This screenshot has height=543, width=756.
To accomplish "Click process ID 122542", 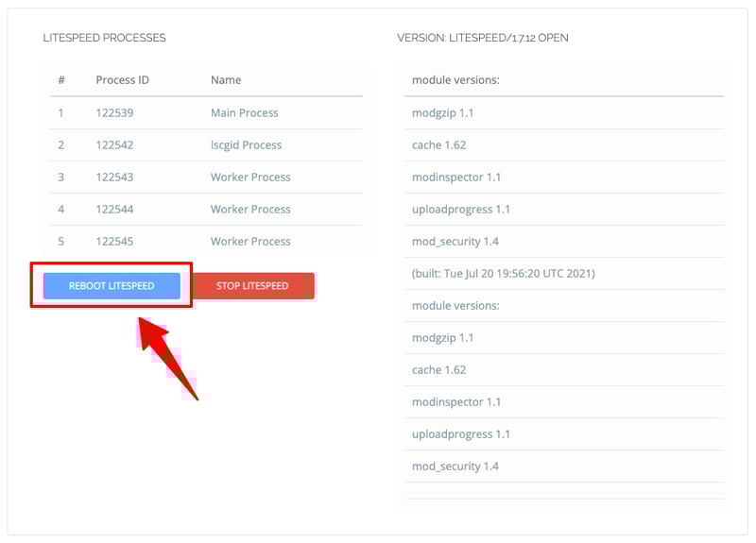I will pos(114,145).
